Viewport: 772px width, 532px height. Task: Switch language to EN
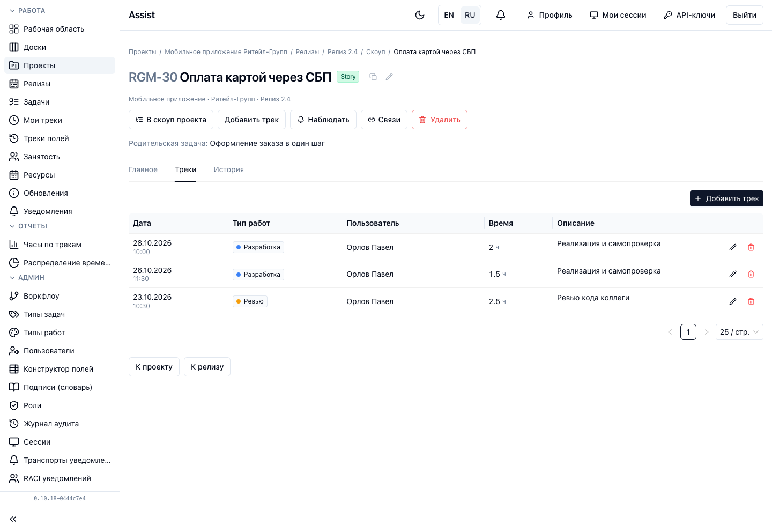coord(449,15)
